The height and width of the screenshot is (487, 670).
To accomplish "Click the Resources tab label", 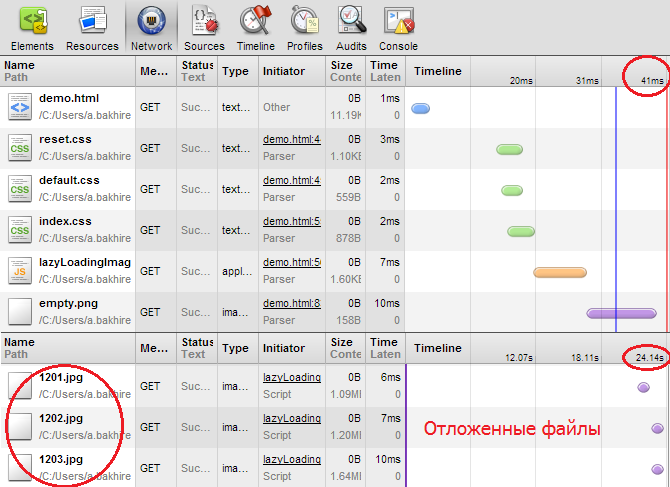I will (92, 46).
